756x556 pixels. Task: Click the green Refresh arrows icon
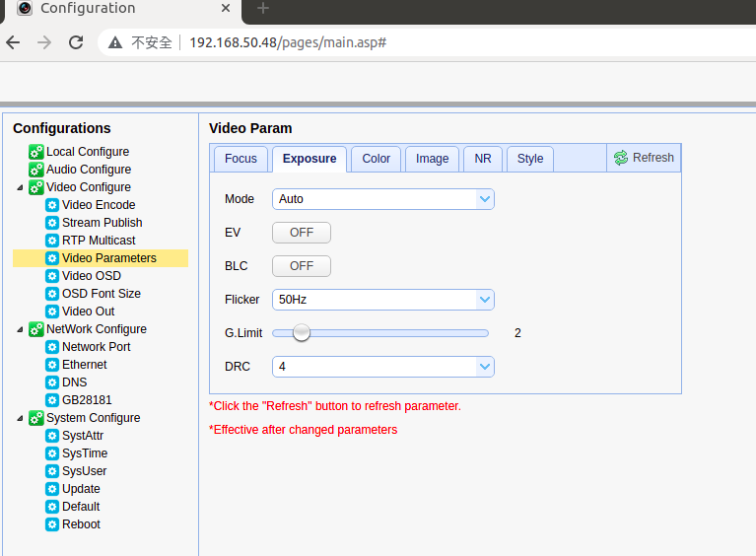pyautogui.click(x=621, y=158)
